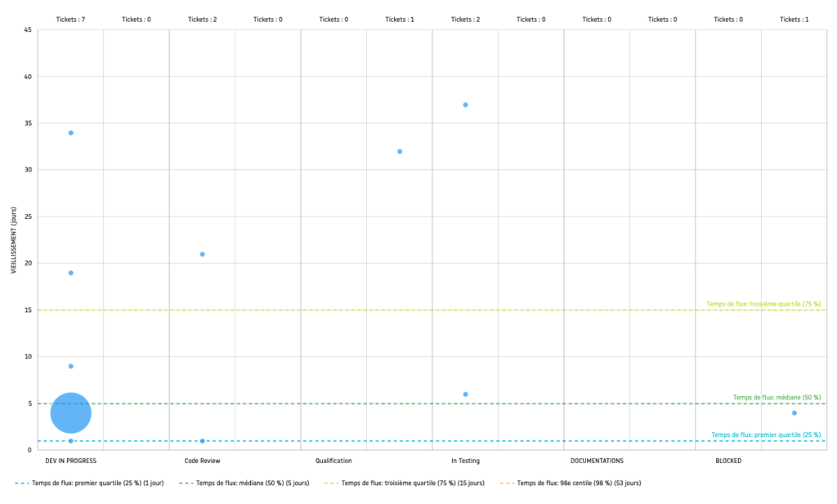Click the yellow troisième quartile label on chart line
The height and width of the screenshot is (504, 837).
[x=763, y=304]
